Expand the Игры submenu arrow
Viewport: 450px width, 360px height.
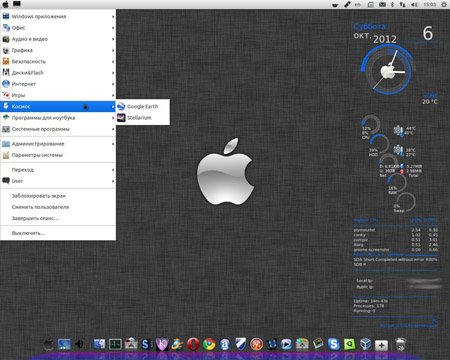[113, 95]
